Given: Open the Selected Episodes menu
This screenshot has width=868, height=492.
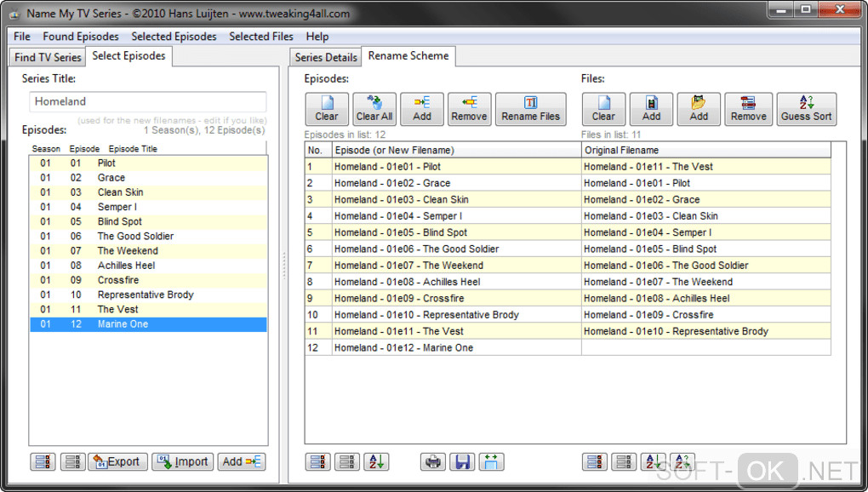Looking at the screenshot, I should pyautogui.click(x=174, y=37).
